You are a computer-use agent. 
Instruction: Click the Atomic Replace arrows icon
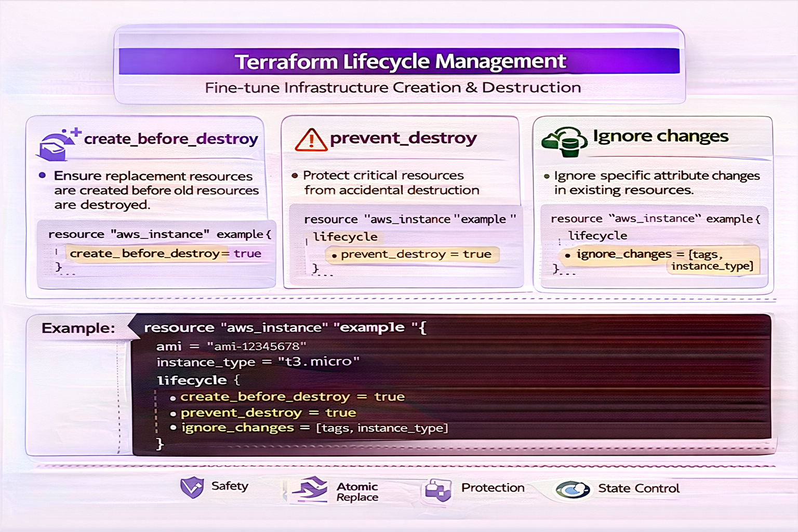pyautogui.click(x=310, y=489)
